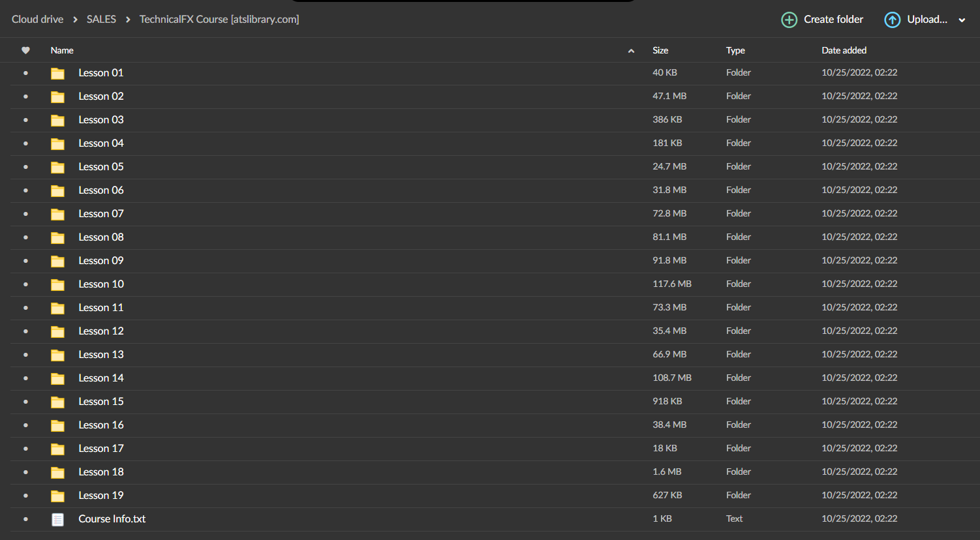This screenshot has width=980, height=540.
Task: Open the Lesson 14 folder name
Action: point(101,378)
